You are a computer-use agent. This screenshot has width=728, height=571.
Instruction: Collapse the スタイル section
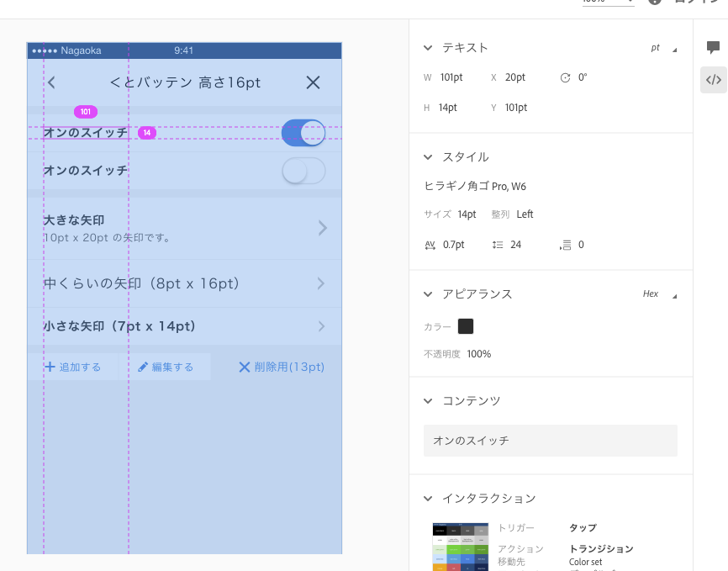click(428, 157)
